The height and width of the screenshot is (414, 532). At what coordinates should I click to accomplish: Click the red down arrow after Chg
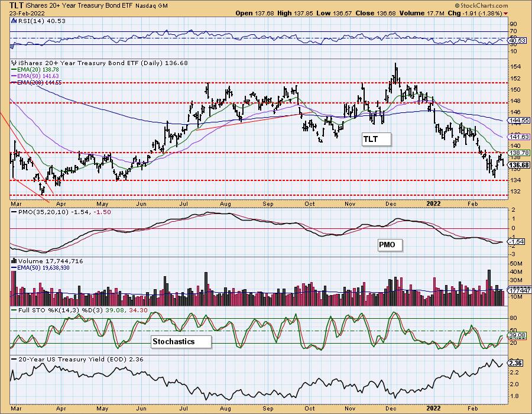coord(506,14)
